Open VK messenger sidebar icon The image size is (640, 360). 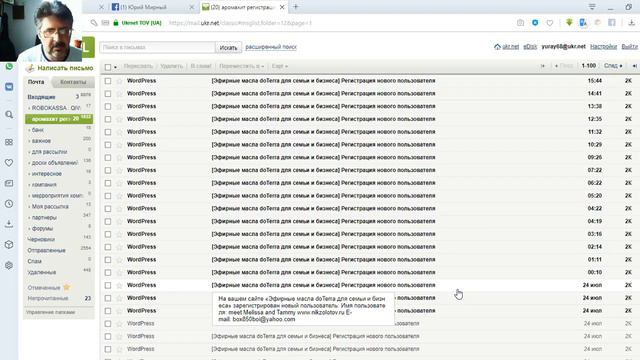tap(9, 87)
